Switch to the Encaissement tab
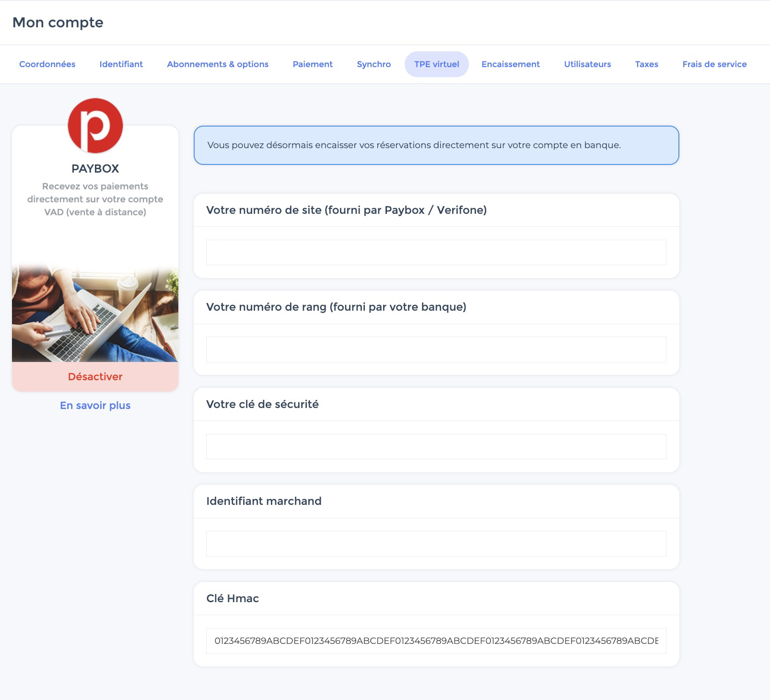The height and width of the screenshot is (700, 770). coord(510,64)
